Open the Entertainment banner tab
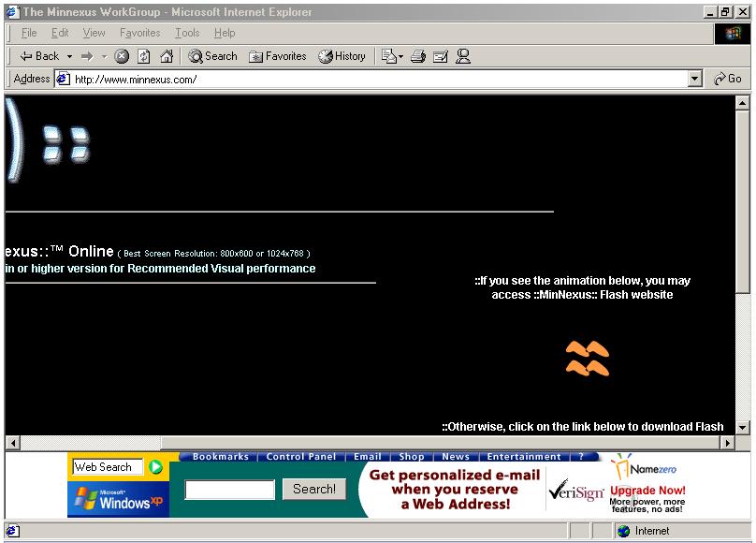 524,457
